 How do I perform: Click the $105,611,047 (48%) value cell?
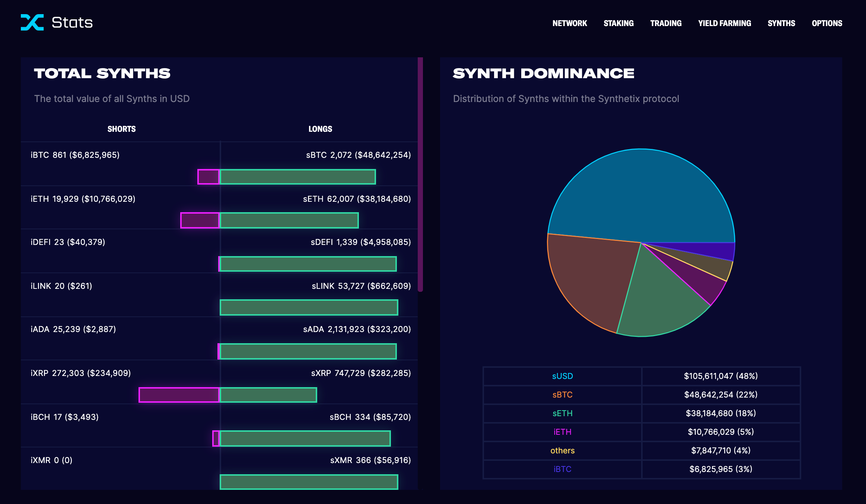[721, 376]
